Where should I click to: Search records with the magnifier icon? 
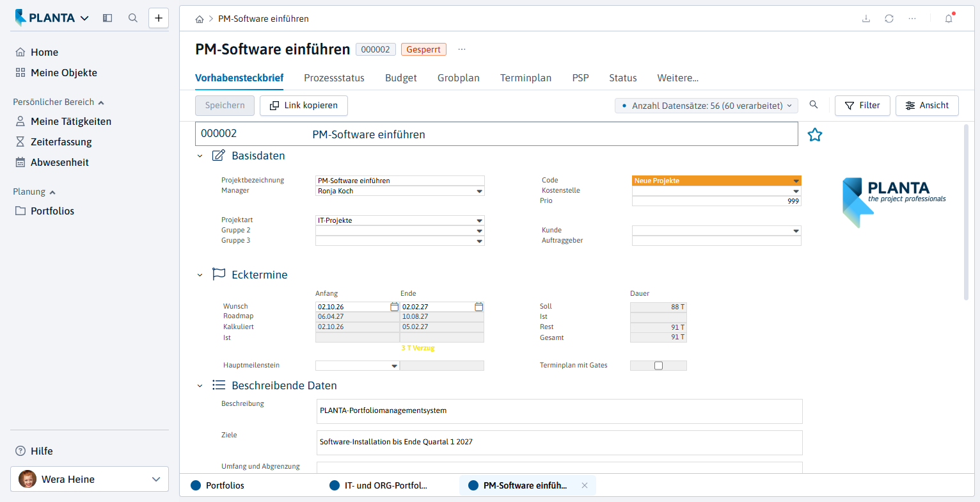point(814,105)
